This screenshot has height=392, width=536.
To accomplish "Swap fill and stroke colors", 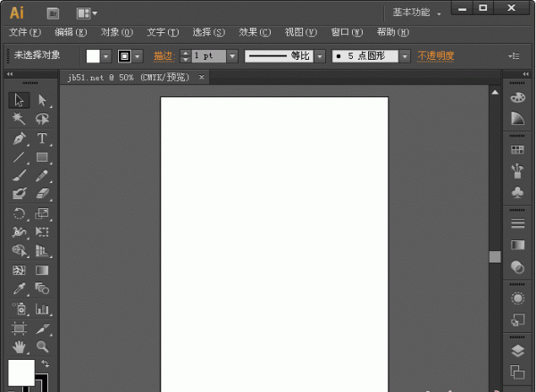I will coord(46,363).
